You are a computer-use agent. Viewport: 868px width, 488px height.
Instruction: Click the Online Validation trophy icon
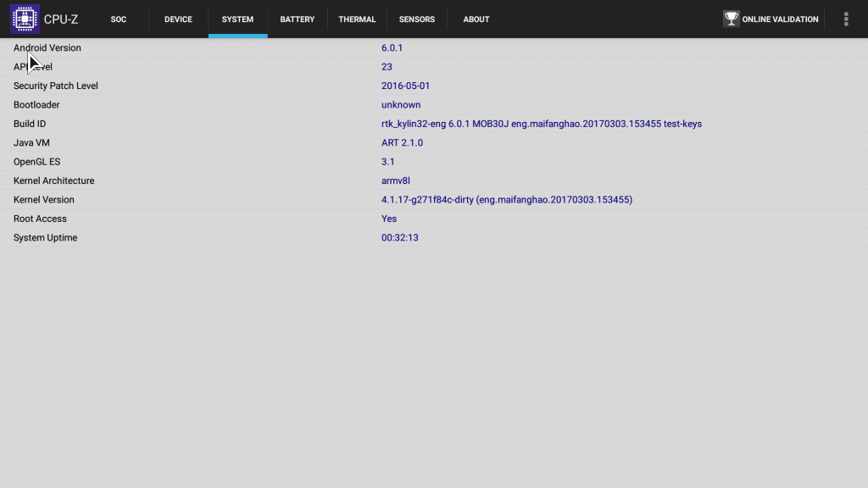[731, 19]
